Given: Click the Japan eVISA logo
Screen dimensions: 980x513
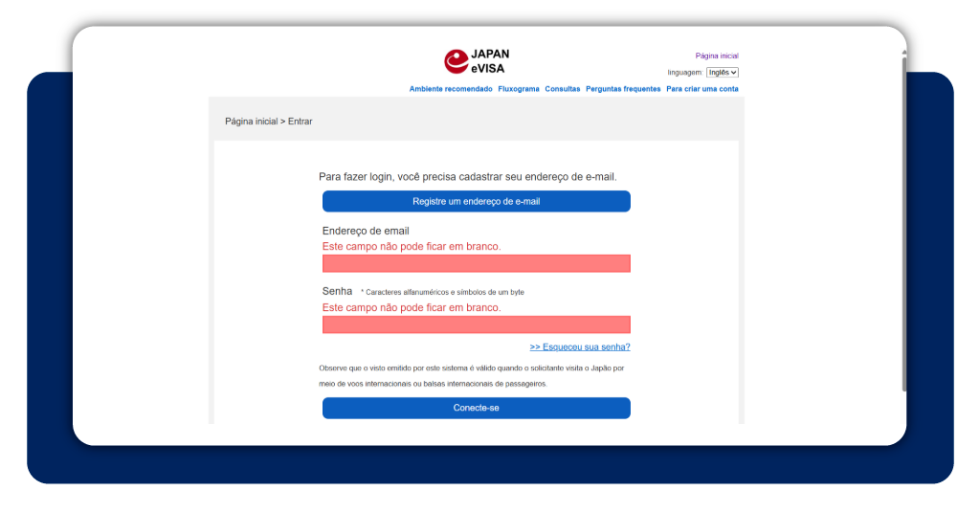Looking at the screenshot, I should 477,61.
